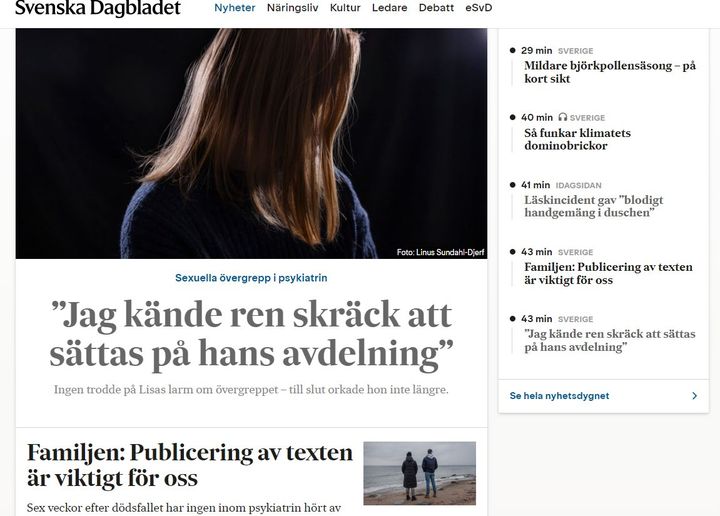This screenshot has height=516, width=720.
Task: Go to the Näringsliv section
Action: 292,8
